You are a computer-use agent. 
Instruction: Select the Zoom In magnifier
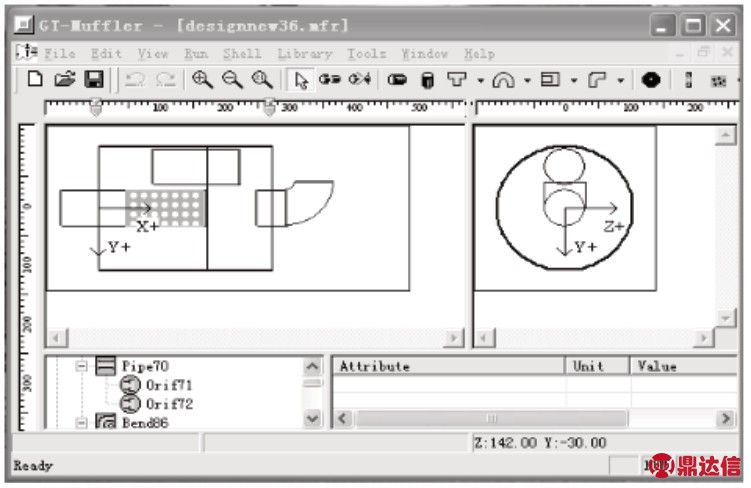[202, 79]
